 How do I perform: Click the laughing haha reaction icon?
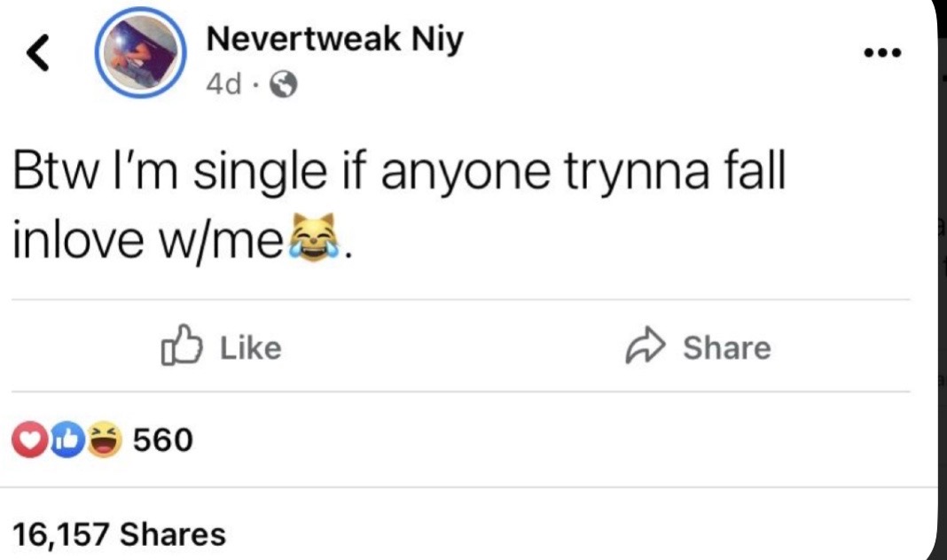click(105, 439)
